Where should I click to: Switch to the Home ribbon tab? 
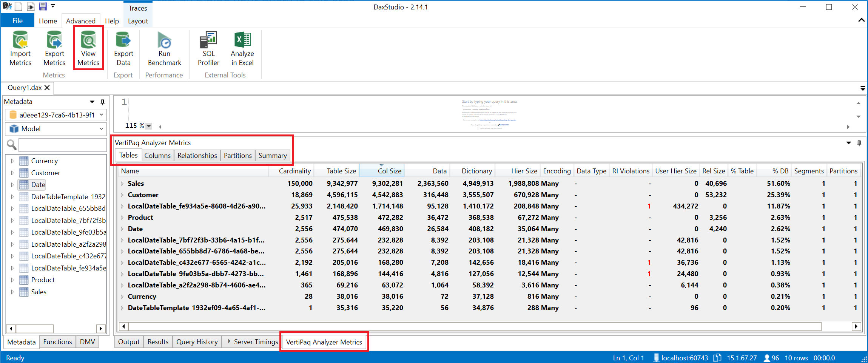pos(48,21)
